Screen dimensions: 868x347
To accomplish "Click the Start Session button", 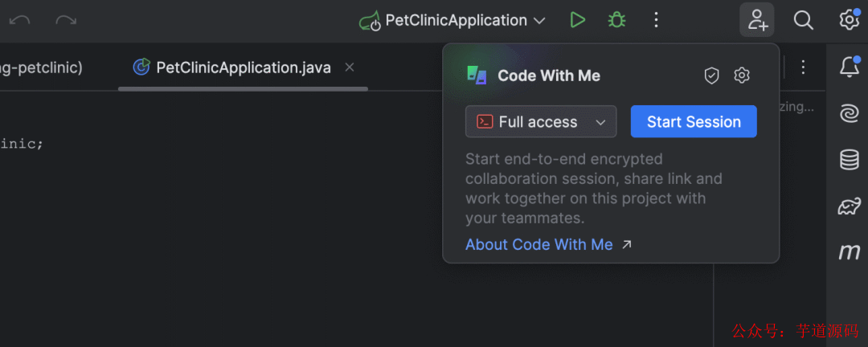I will point(694,122).
